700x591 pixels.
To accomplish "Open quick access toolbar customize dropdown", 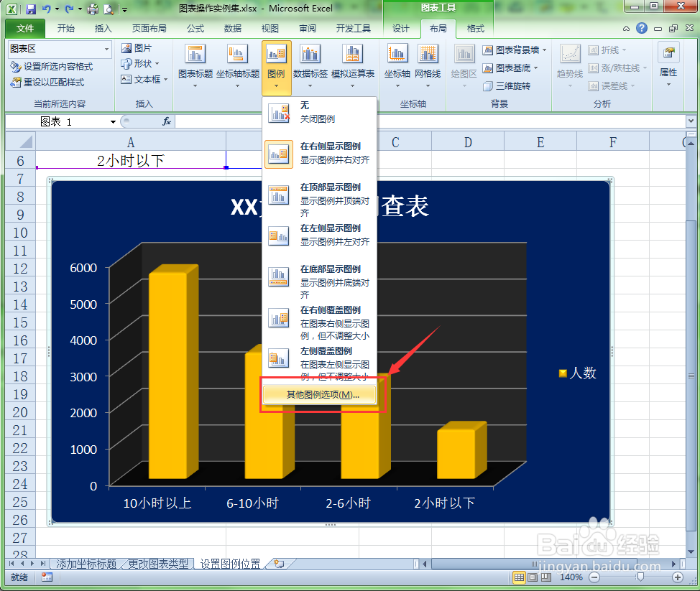I will pos(125,9).
